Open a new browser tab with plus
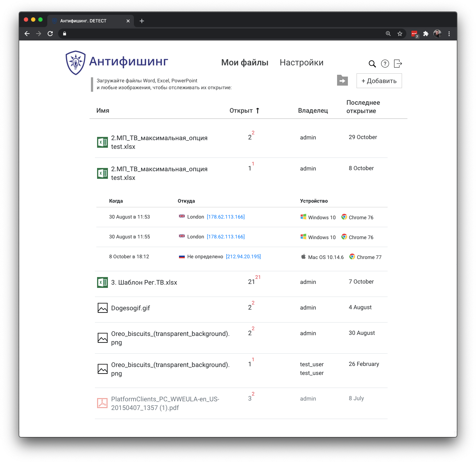The width and height of the screenshot is (476, 462). click(x=142, y=21)
